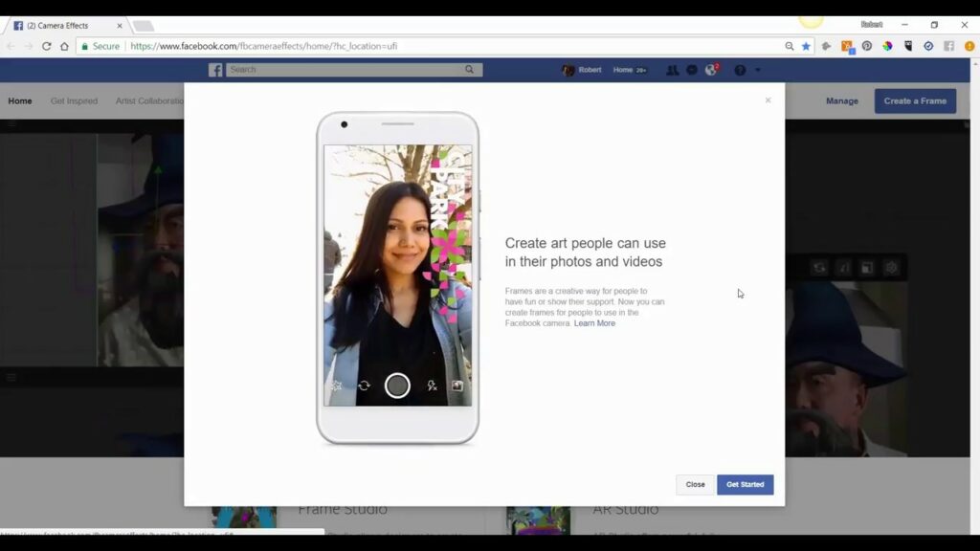Screen dimensions: 980x551
Task: Go to Facebook Home in top bar
Action: (622, 70)
